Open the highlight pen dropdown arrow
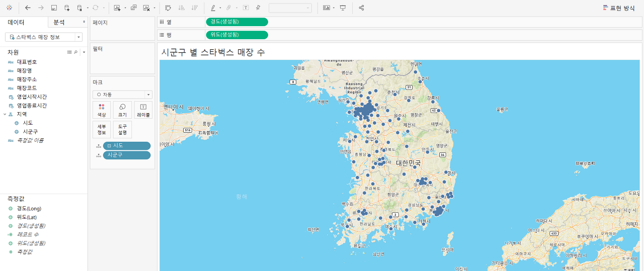This screenshot has height=271, width=644. [x=220, y=8]
